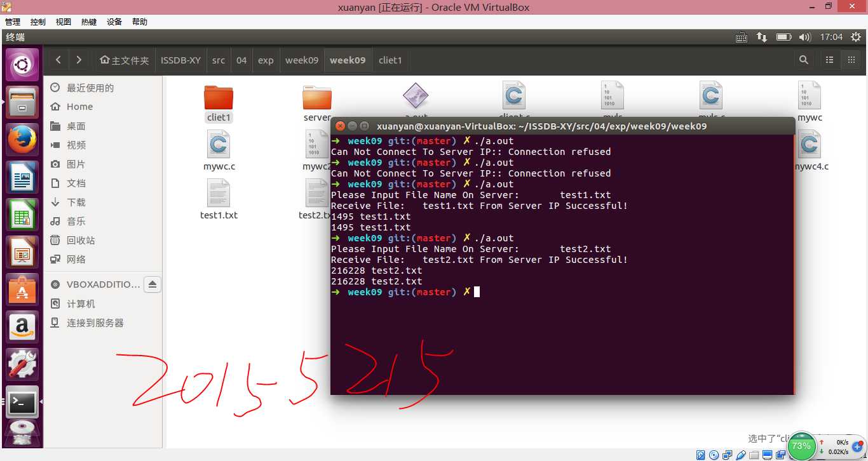Open the 热键 menu in VirtualBox
Viewport: 868px width, 461px height.
click(89, 22)
